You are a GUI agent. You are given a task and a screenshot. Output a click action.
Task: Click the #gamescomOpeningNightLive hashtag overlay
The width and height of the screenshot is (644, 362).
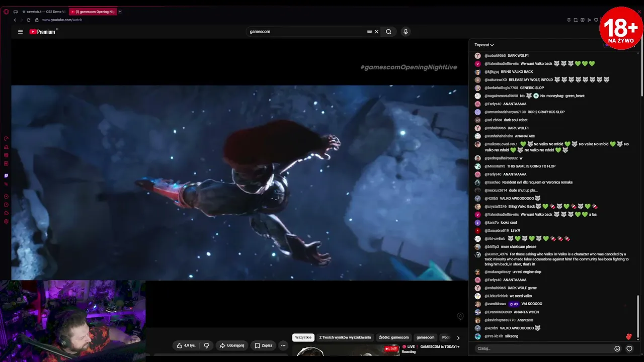point(409,67)
